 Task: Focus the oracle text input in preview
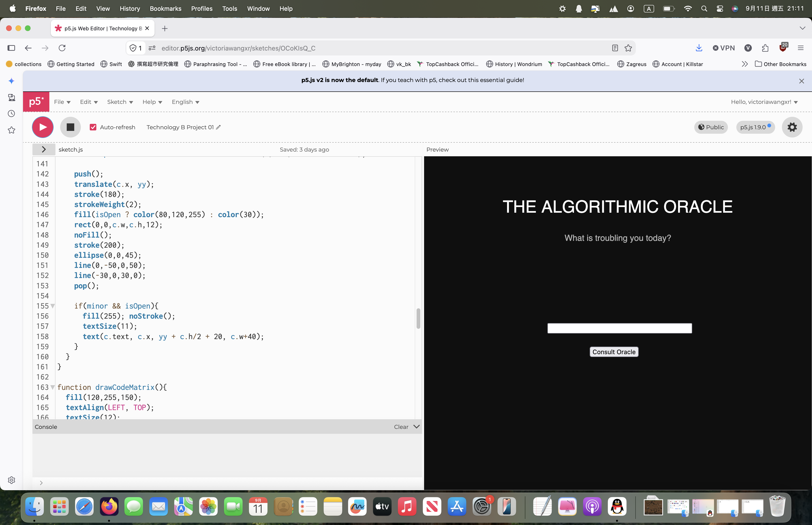click(620, 328)
